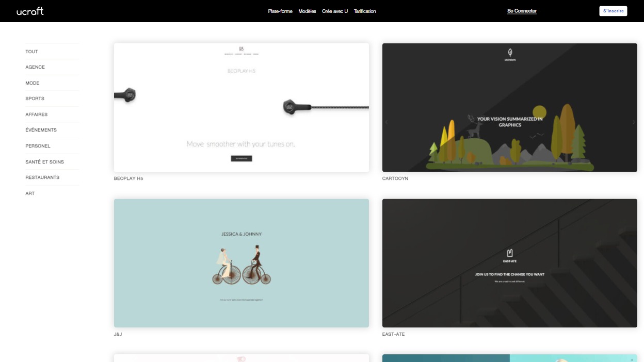
Task: Click the East-Ate logo icon
Action: pos(510,253)
